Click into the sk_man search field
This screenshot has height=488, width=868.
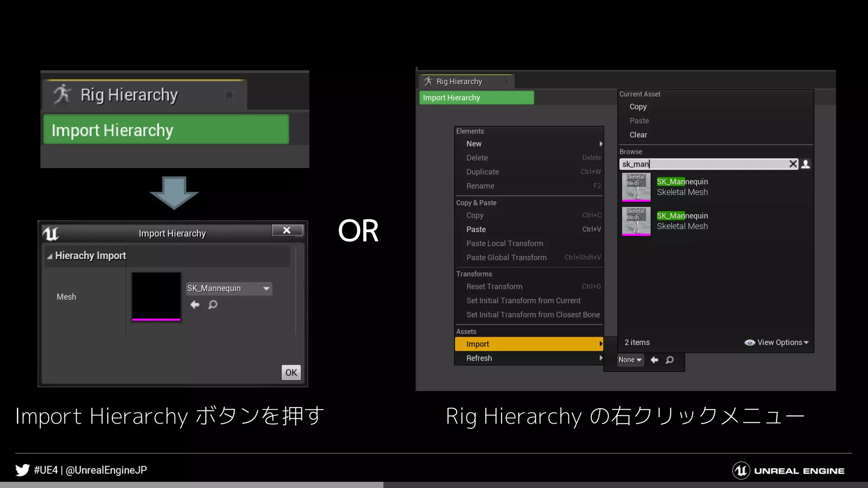point(704,164)
